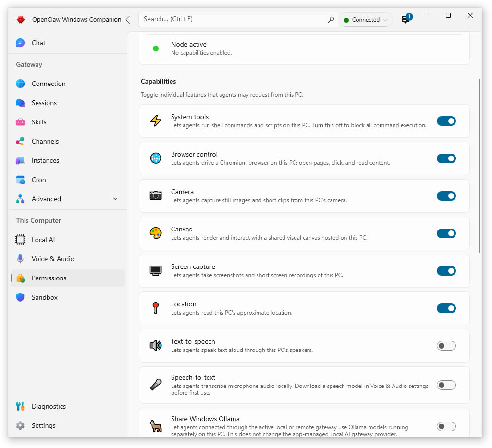Click the Camera capability icon
The width and height of the screenshot is (492, 448).
pyautogui.click(x=156, y=195)
